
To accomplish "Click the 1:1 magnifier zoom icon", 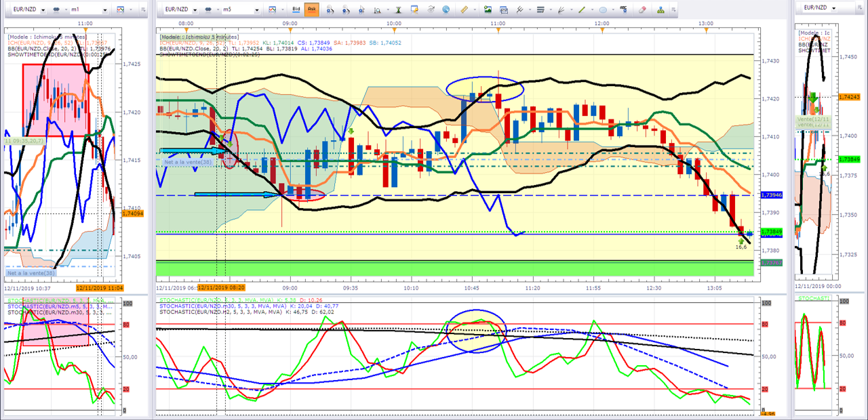I will coord(378,9).
